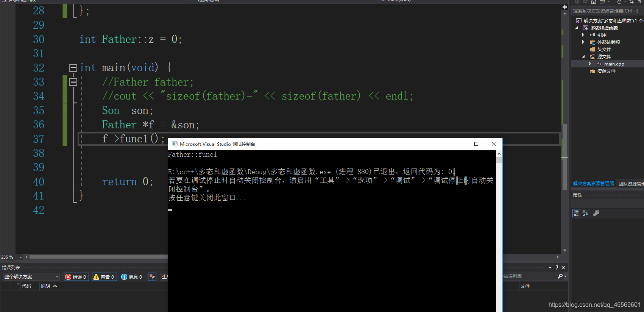Sort by the 代码 column header
Image resolution: width=644 pixels, height=312 pixels.
(26, 286)
